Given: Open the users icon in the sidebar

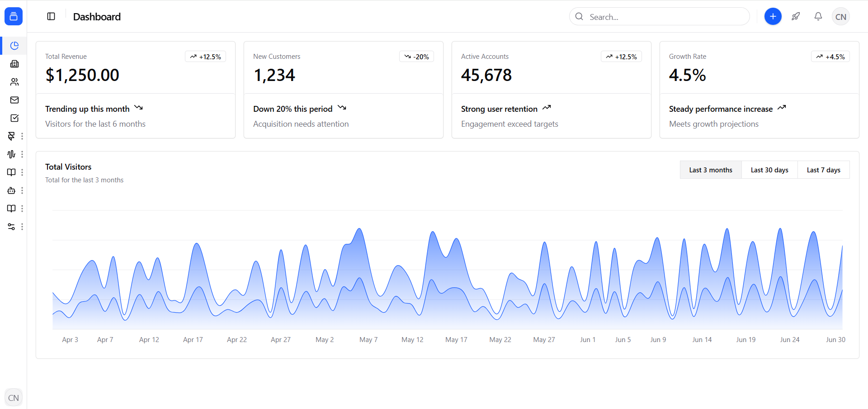Looking at the screenshot, I should 14,82.
